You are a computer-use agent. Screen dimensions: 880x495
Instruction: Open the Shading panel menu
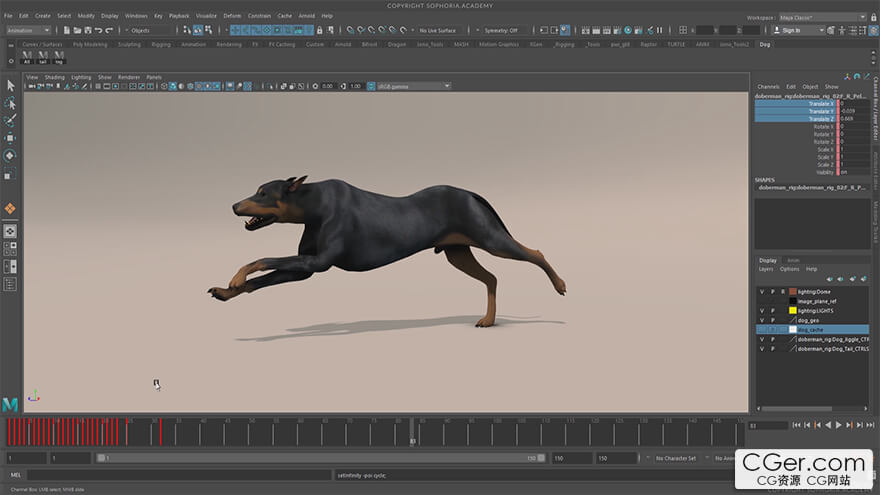tap(54, 77)
